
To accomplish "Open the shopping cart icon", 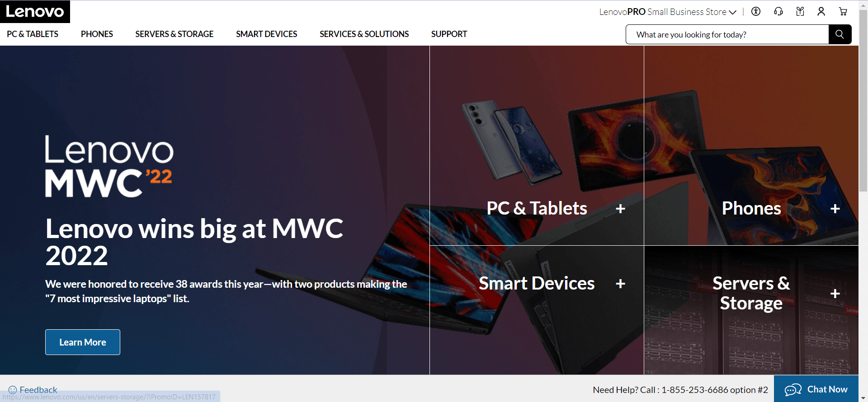I will 843,11.
